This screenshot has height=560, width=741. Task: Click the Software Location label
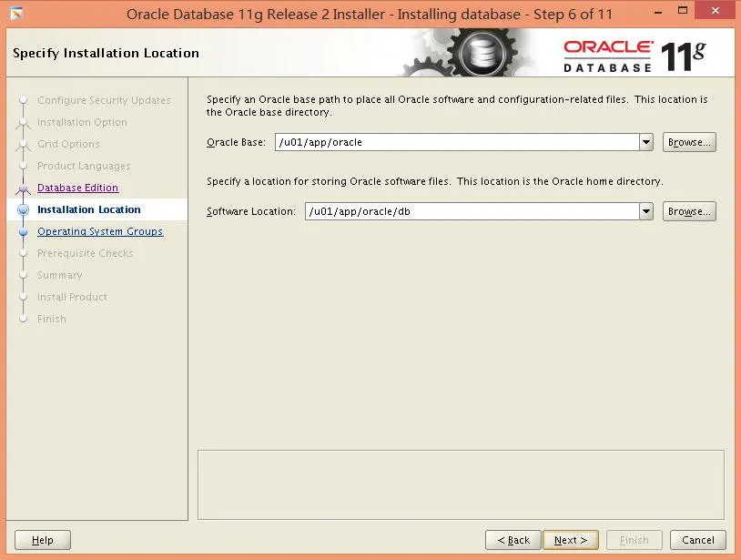pyautogui.click(x=251, y=211)
